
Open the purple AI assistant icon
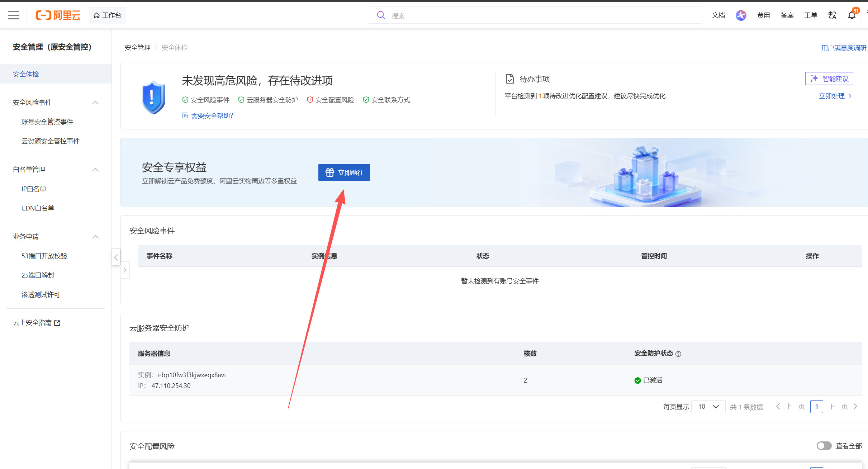point(741,15)
